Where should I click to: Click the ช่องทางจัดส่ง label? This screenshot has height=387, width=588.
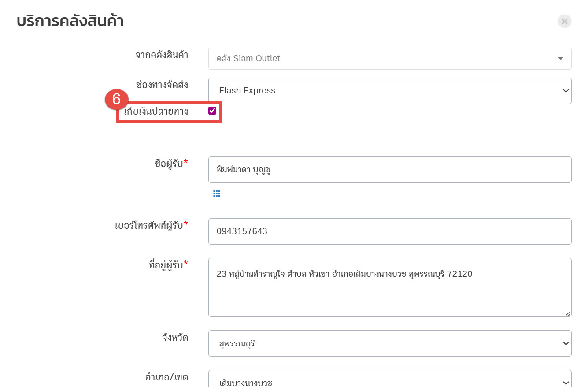click(x=162, y=85)
